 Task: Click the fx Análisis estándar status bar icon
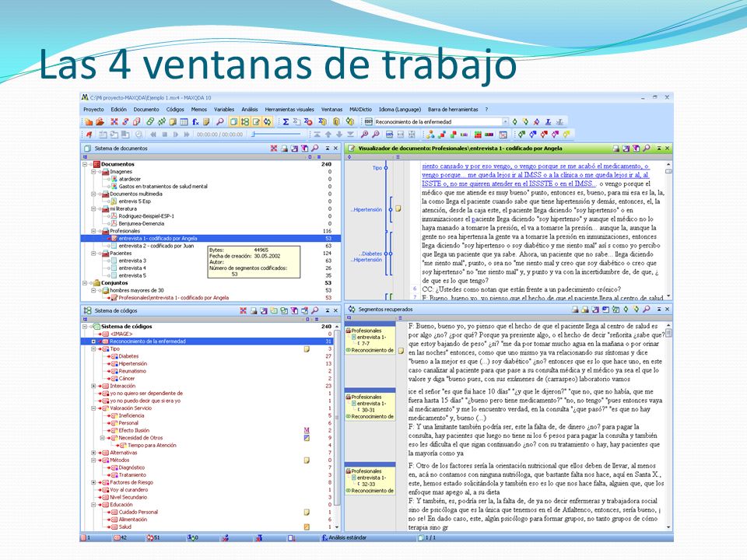click(x=325, y=537)
